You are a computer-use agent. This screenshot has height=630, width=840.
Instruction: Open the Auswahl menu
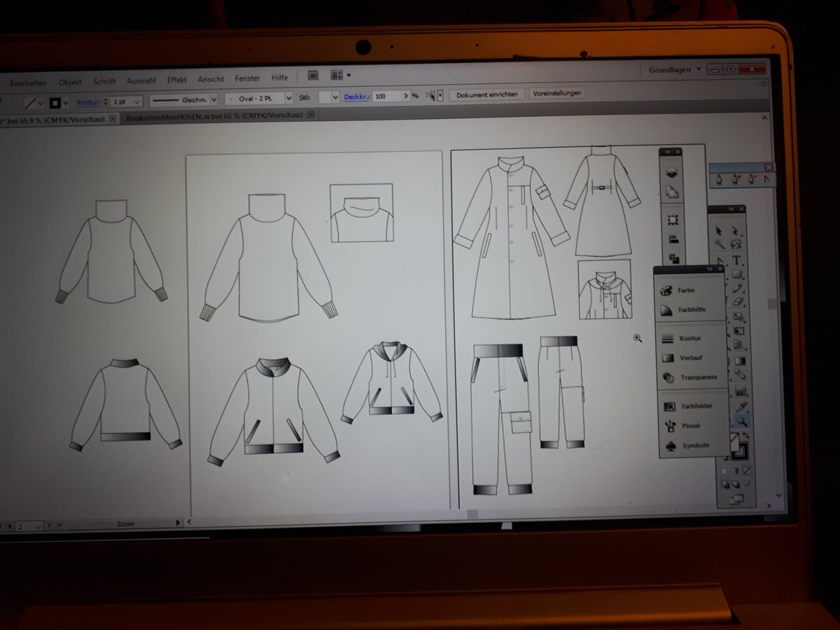click(141, 80)
